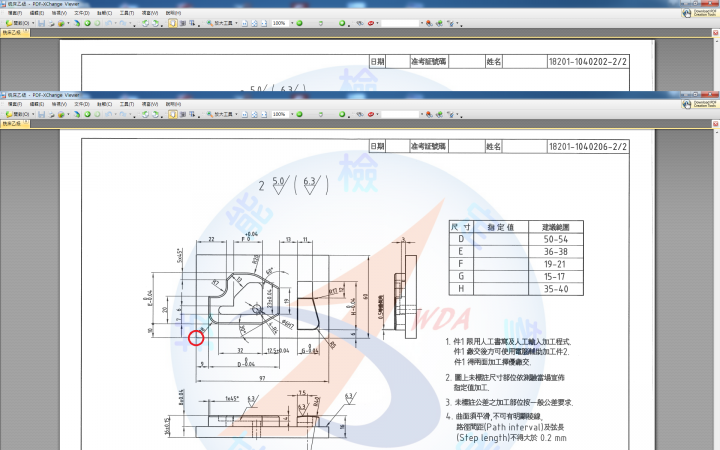Open the 檔案(F) menu in the 1040206 window
The height and width of the screenshot is (450, 720).
[15, 104]
